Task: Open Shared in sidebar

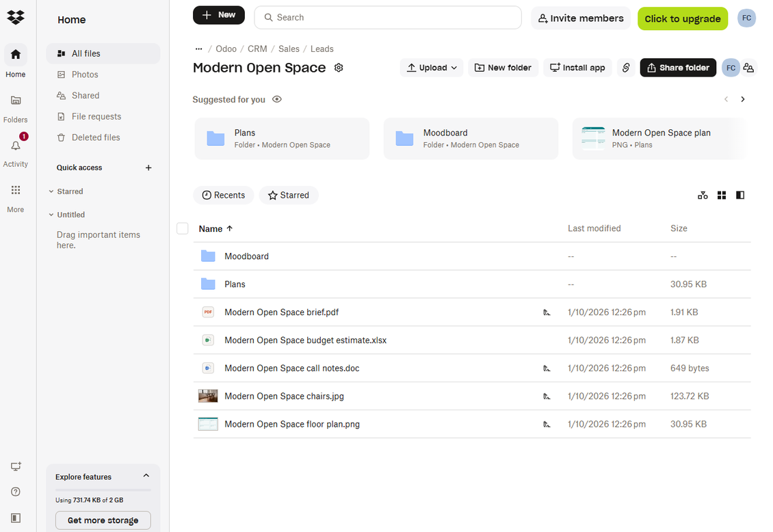Action: 103,96
